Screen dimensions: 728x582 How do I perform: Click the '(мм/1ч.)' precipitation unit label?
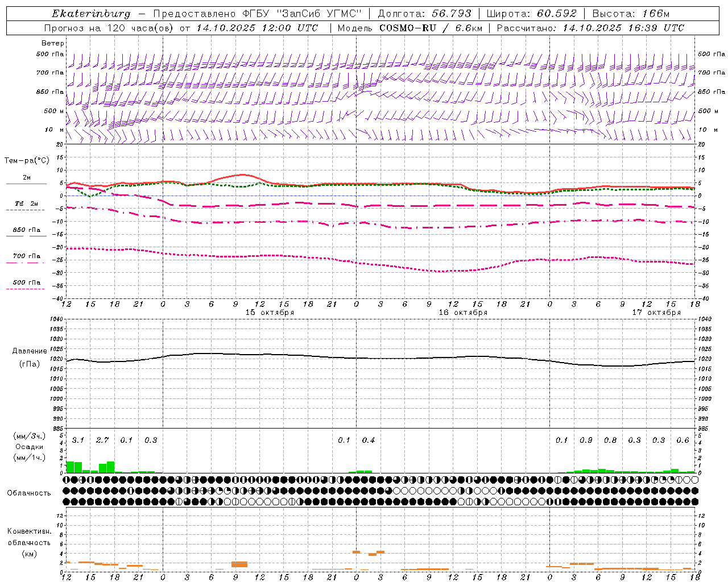click(x=30, y=458)
